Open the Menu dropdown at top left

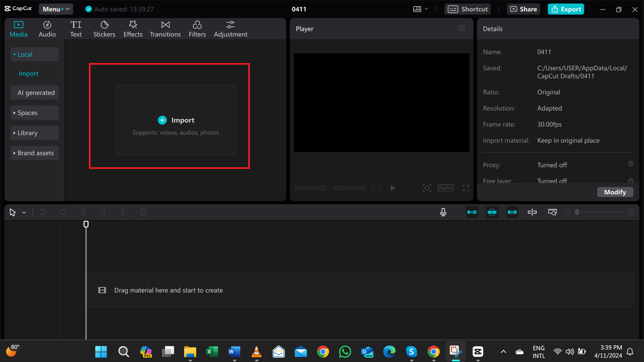[x=55, y=9]
